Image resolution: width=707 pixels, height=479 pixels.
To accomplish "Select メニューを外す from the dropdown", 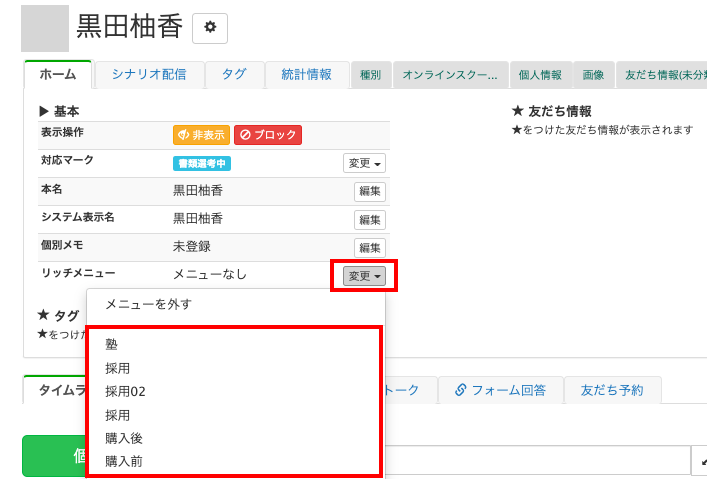I will 148,304.
